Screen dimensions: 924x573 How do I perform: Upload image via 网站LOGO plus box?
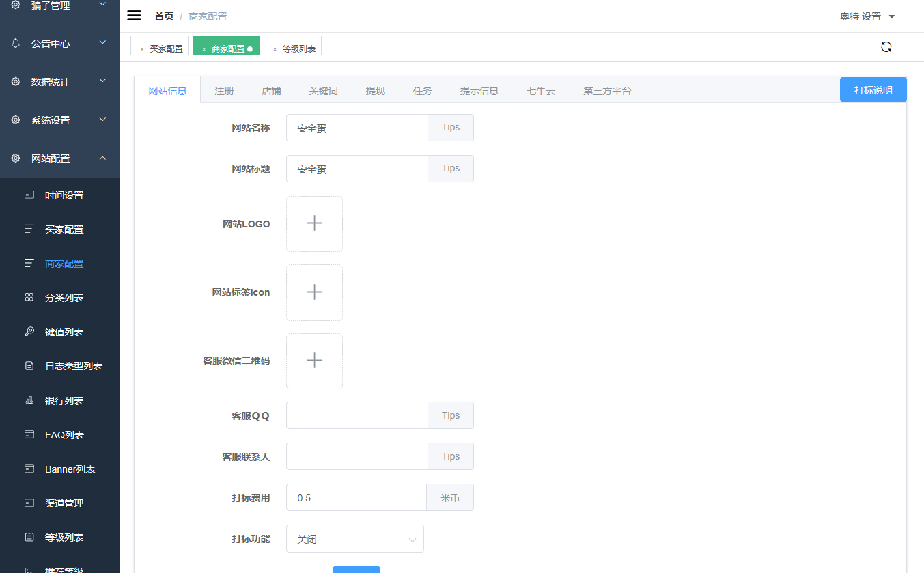[x=314, y=223]
